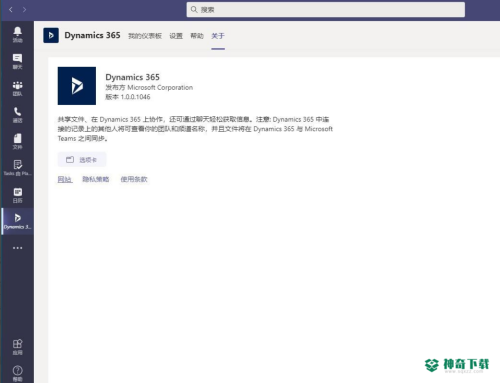This screenshot has width=500, height=383.
Task: Open the Activity bell in sidebar
Action: [17, 35]
